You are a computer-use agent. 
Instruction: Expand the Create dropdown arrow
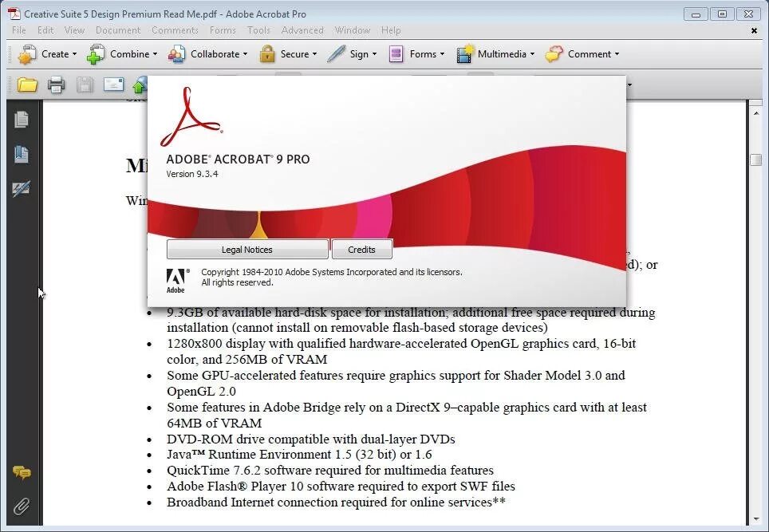(74, 54)
